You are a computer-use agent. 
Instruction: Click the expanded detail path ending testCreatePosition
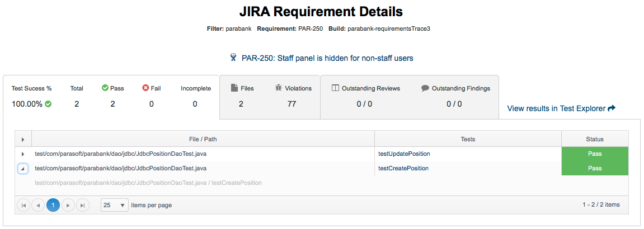tap(148, 183)
